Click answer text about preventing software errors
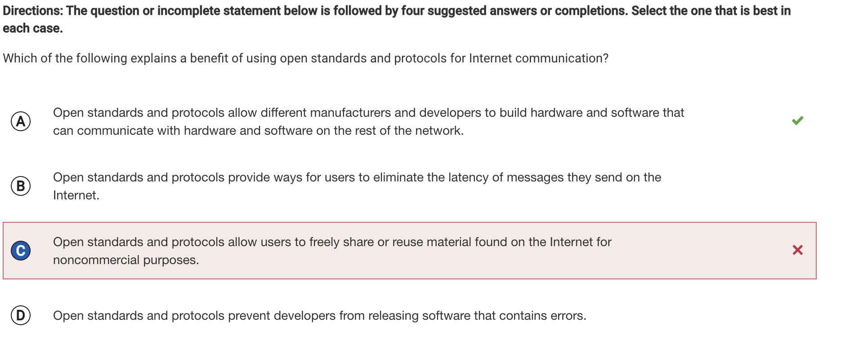Image resolution: width=868 pixels, height=353 pixels. pos(319,316)
